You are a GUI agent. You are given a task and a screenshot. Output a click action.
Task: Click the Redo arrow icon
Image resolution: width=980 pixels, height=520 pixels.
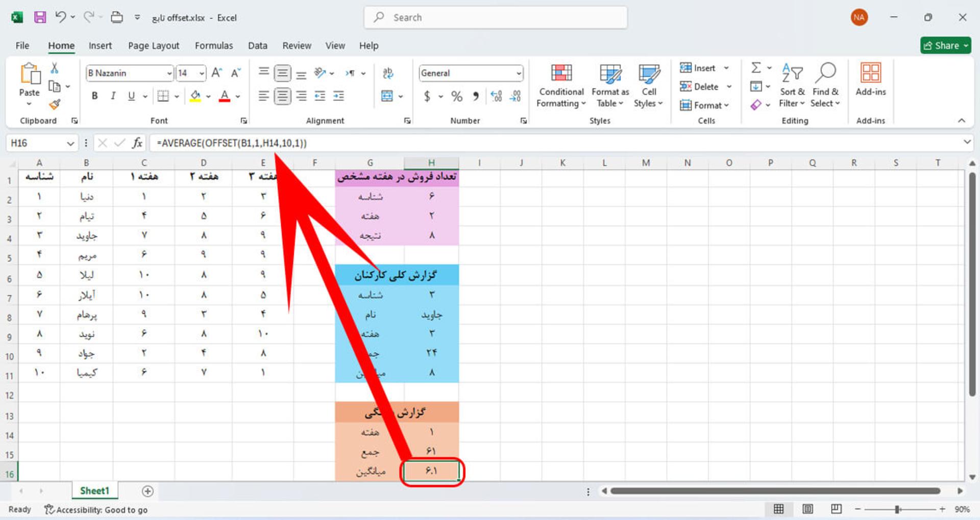pos(89,17)
